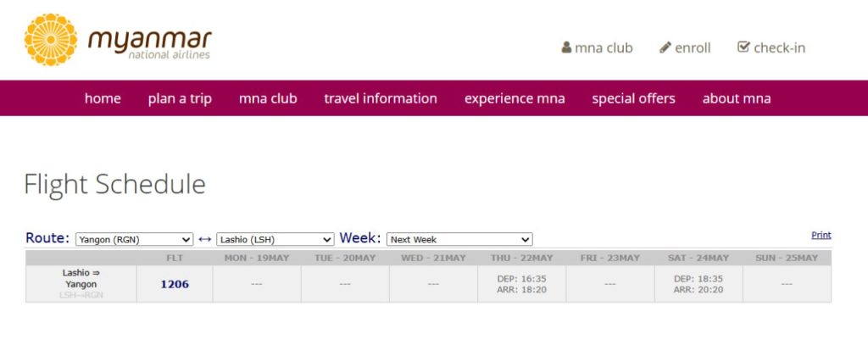
Task: Click the check-in checkbox icon
Action: 743,47
